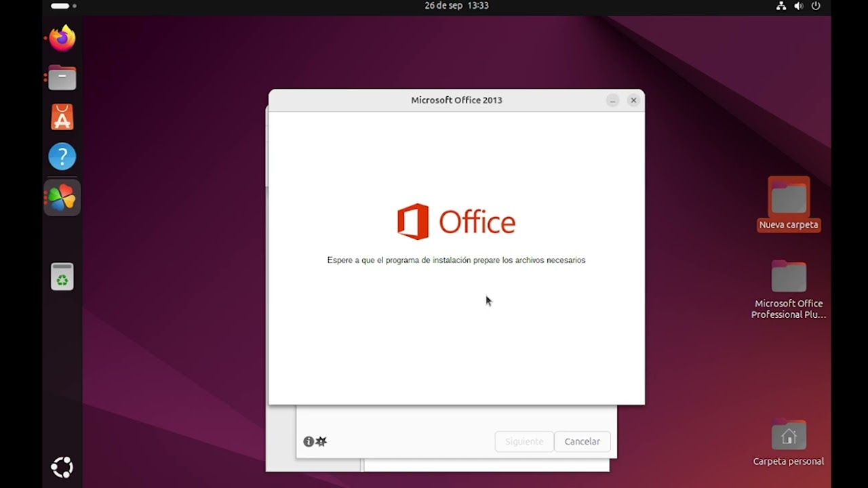The height and width of the screenshot is (488, 868).
Task: Select Microsoft Office Professional Plus folder
Action: 789,289
